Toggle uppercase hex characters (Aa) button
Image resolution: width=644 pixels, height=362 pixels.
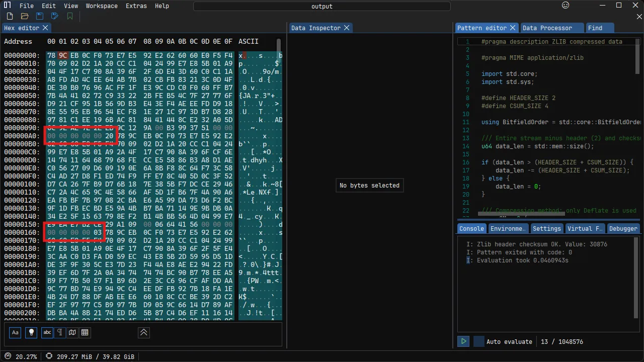[x=15, y=332]
